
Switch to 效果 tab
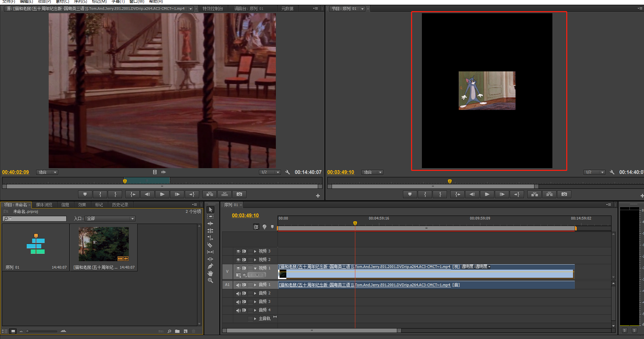(82, 205)
